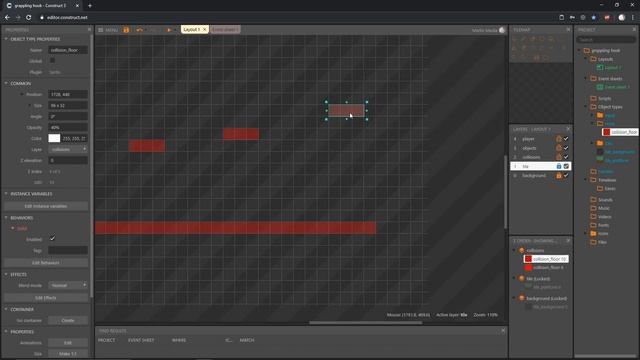Click the bookmark star in address bar

593,18
